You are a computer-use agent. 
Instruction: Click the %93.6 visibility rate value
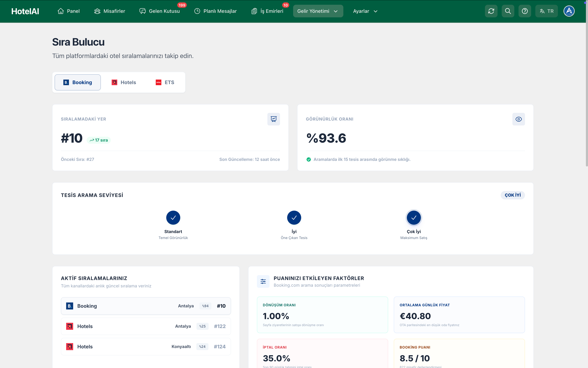326,138
